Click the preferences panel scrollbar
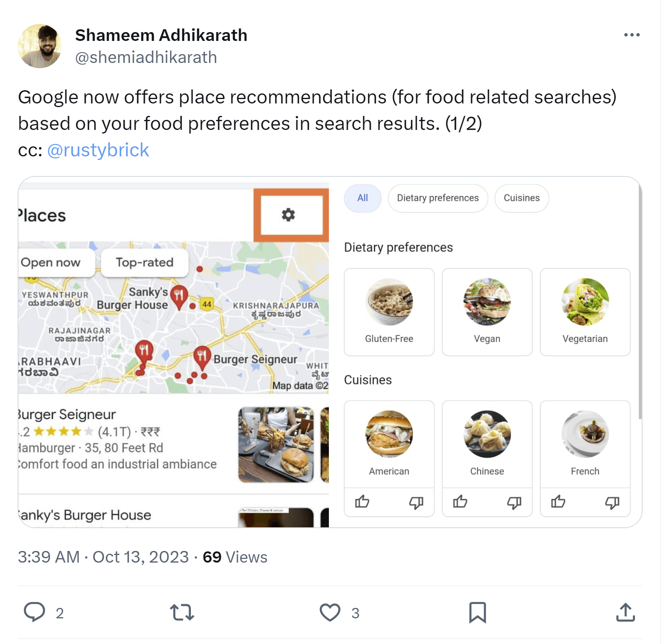 pos(640,305)
